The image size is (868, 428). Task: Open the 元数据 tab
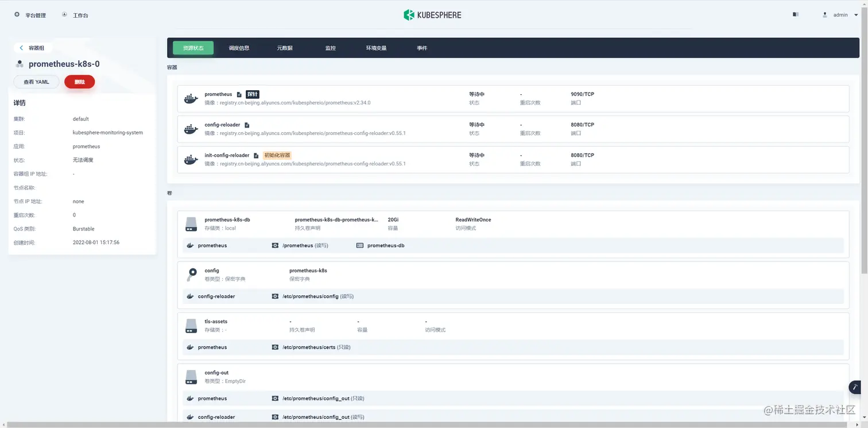(285, 48)
